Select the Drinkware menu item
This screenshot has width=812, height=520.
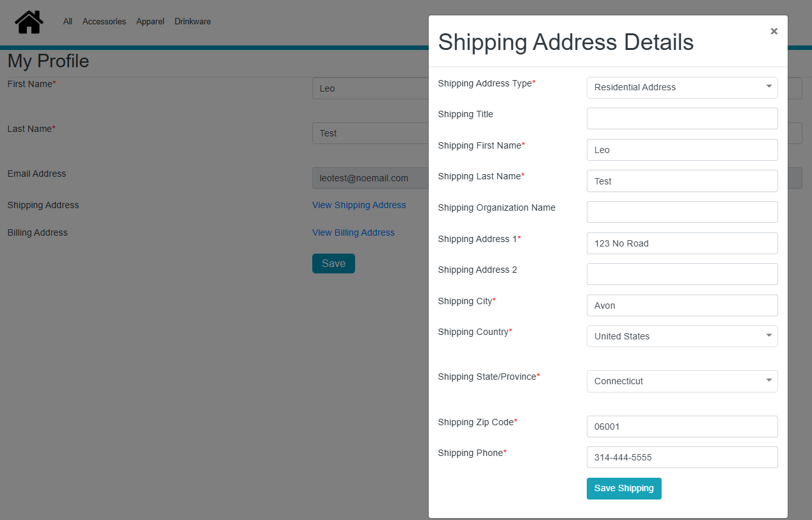coord(193,22)
